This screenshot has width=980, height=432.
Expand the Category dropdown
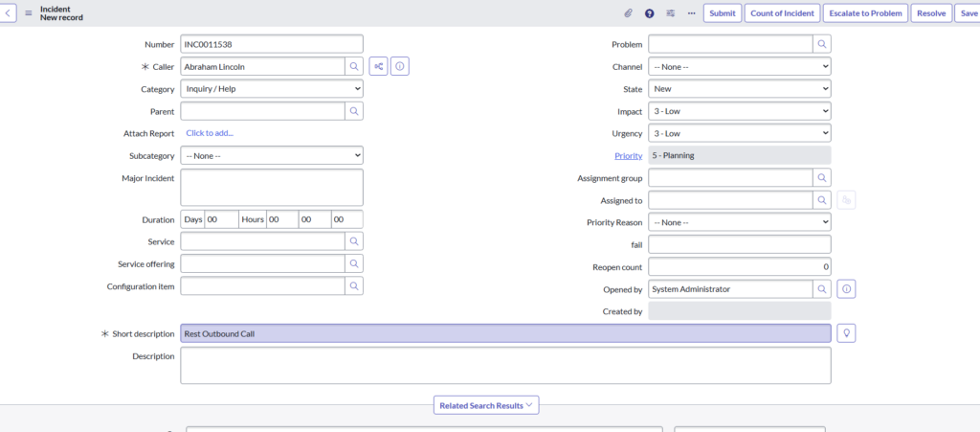[x=272, y=89]
